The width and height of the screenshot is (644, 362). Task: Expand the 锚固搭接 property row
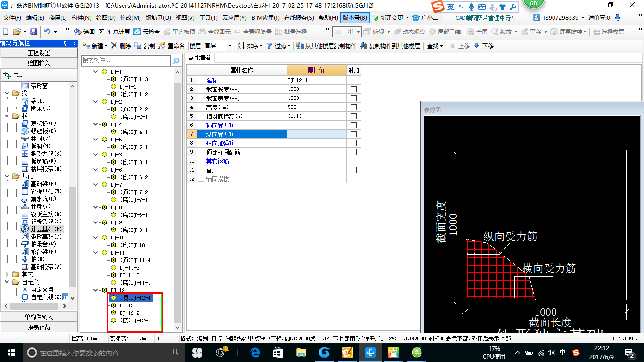201,179
